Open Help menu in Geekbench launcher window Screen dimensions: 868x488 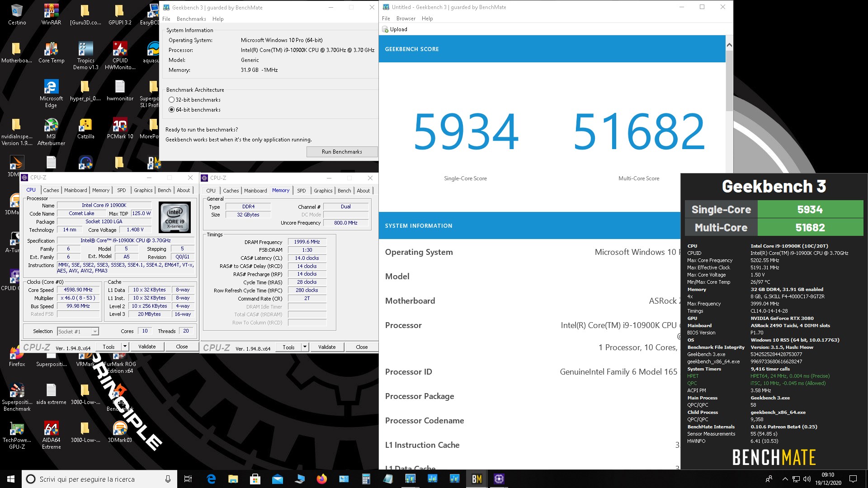point(218,19)
